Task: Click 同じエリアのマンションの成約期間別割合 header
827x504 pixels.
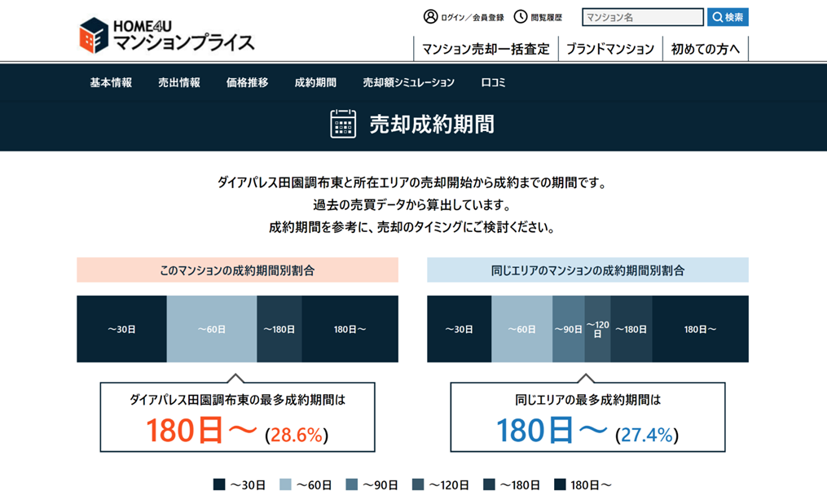Action: pyautogui.click(x=587, y=270)
